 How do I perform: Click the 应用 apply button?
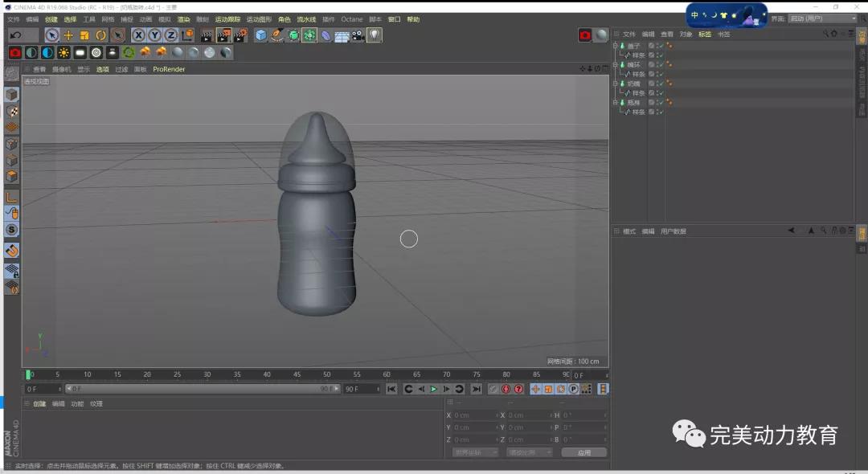pos(583,452)
